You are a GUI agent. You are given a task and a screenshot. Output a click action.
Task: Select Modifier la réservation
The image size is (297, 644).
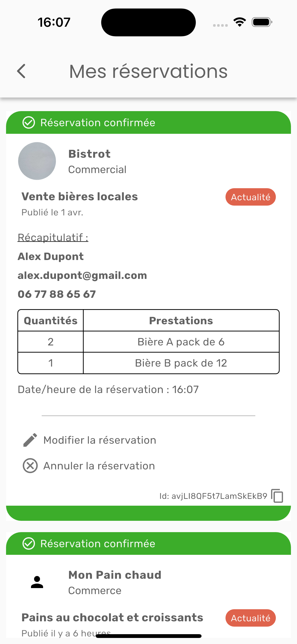click(100, 440)
